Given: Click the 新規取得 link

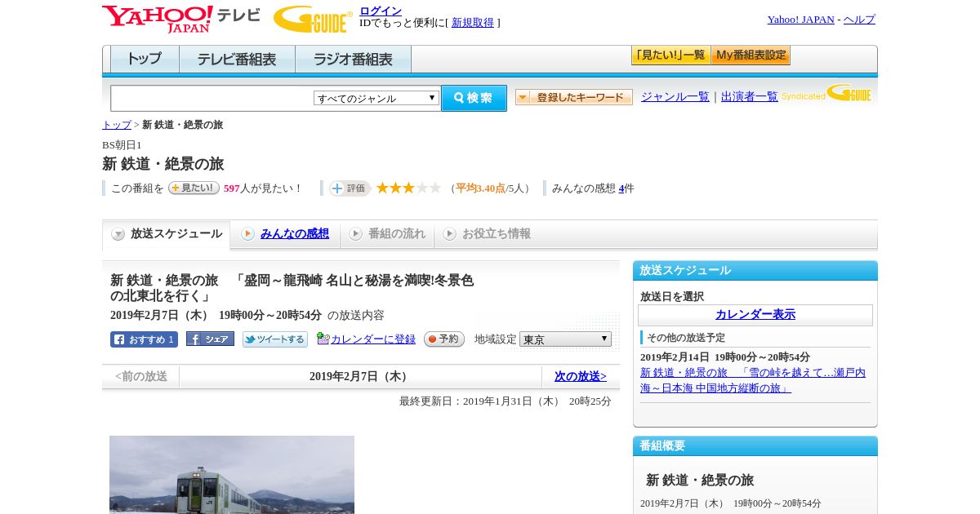Looking at the screenshot, I should click(473, 23).
